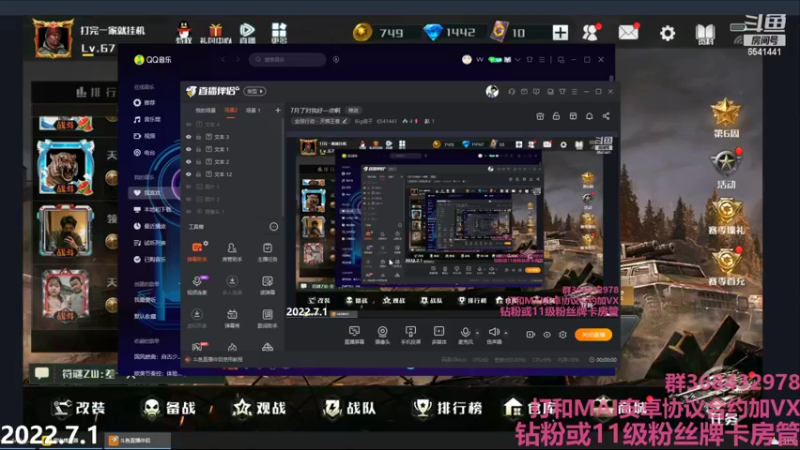Screen dimensions: 800x450
Task: Toggle the lock on layer 文本 12
Action: point(198,174)
